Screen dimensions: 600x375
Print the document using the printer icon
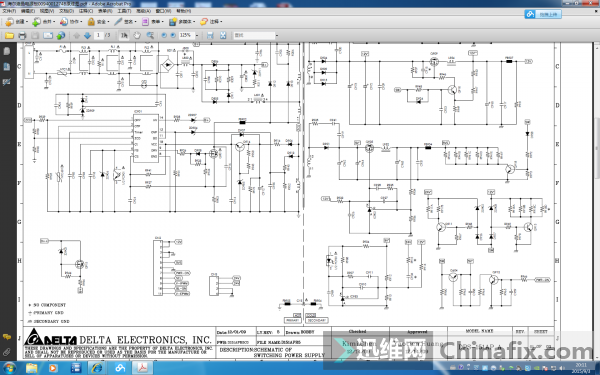pos(22,36)
